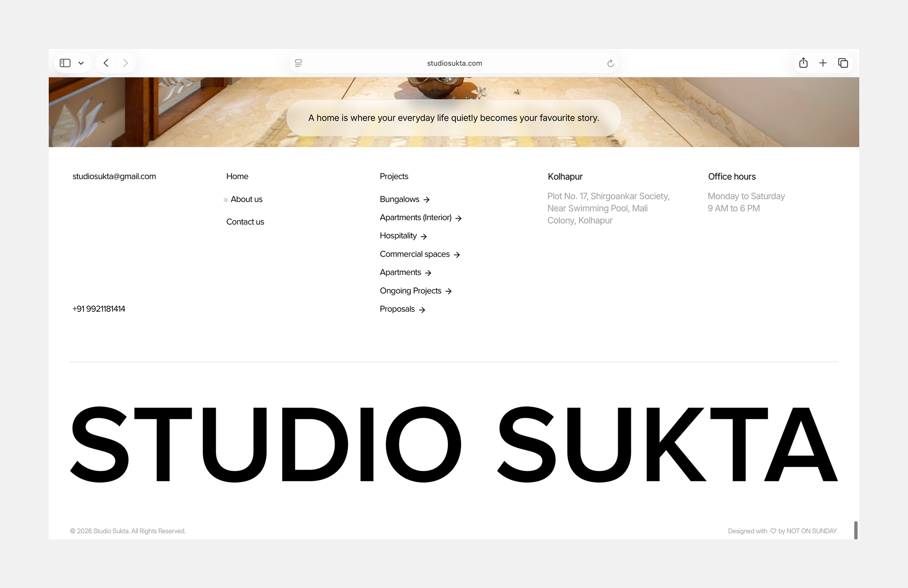Open the reader page menu icon
This screenshot has height=588, width=908.
298,63
